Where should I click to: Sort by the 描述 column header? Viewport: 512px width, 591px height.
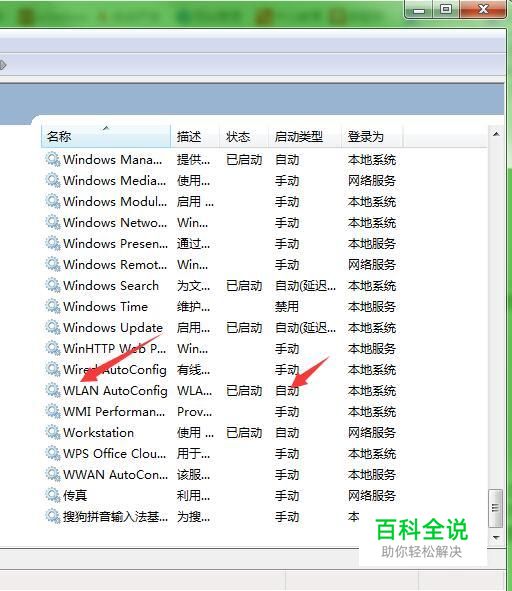195,136
